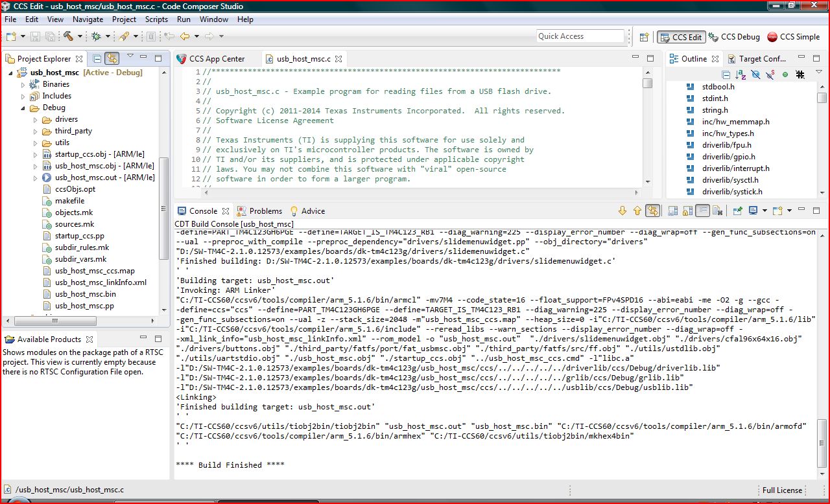Toggle Hide Static Members in Outline
Viewport: 830px width, 504px height.
(770, 74)
